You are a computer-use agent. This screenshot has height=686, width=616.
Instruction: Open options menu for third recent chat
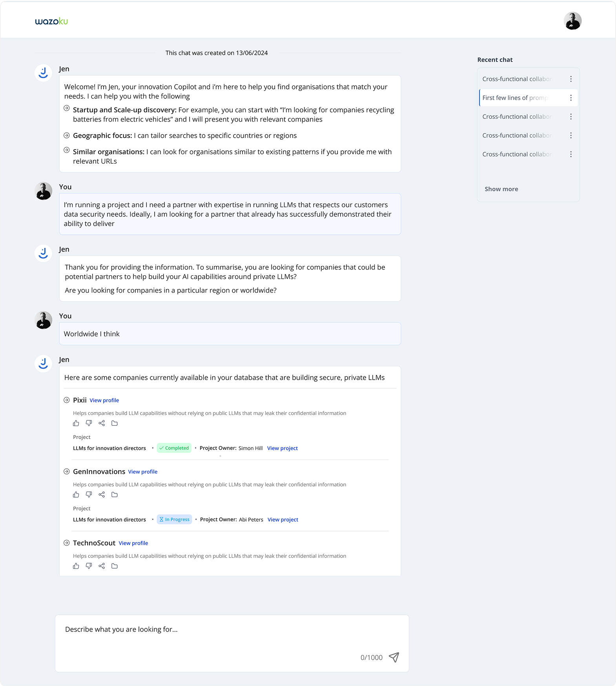click(x=571, y=116)
